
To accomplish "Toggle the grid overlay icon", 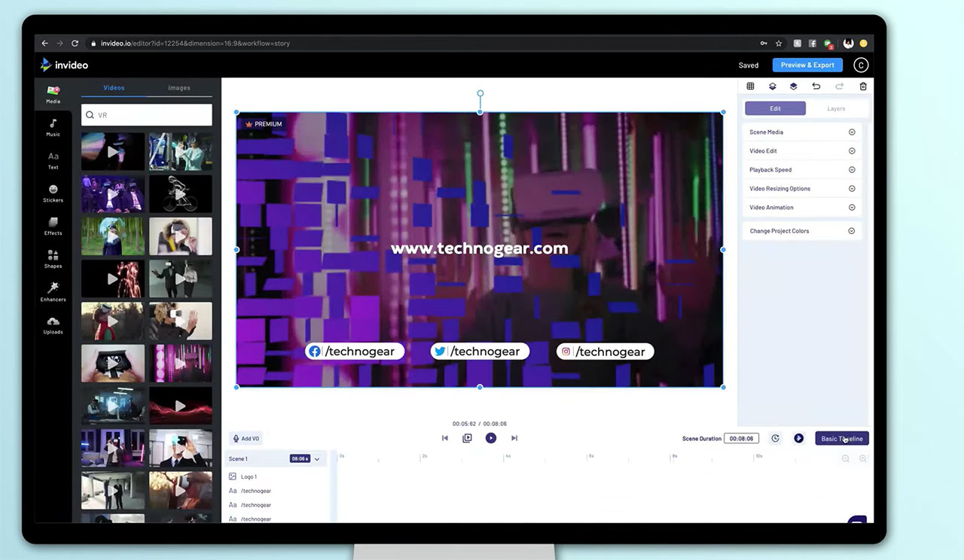I will click(750, 87).
